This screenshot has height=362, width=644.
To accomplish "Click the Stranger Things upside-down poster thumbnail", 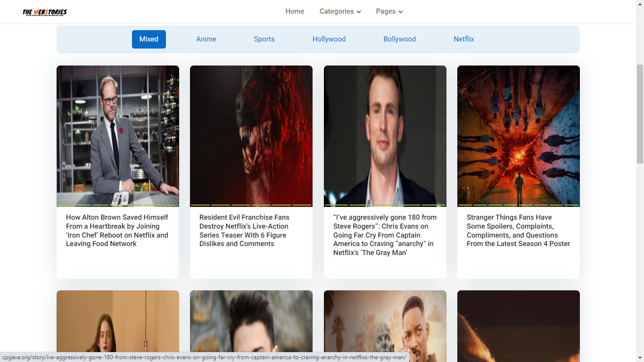I will coord(518,136).
